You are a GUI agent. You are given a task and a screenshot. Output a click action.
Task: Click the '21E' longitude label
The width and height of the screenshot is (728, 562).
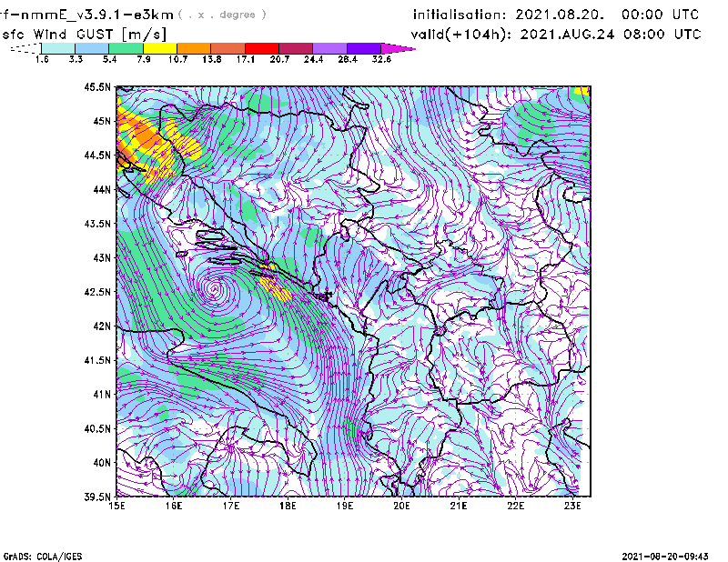pyautogui.click(x=459, y=506)
